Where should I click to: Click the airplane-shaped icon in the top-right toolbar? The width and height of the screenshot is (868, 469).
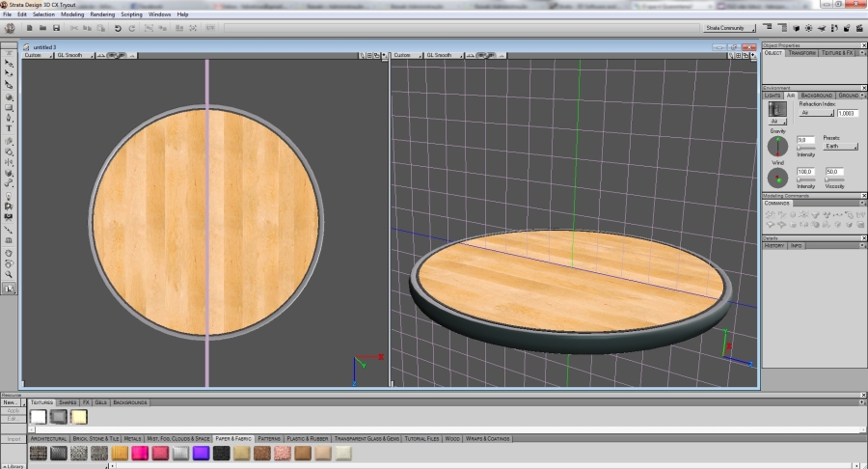[822, 28]
